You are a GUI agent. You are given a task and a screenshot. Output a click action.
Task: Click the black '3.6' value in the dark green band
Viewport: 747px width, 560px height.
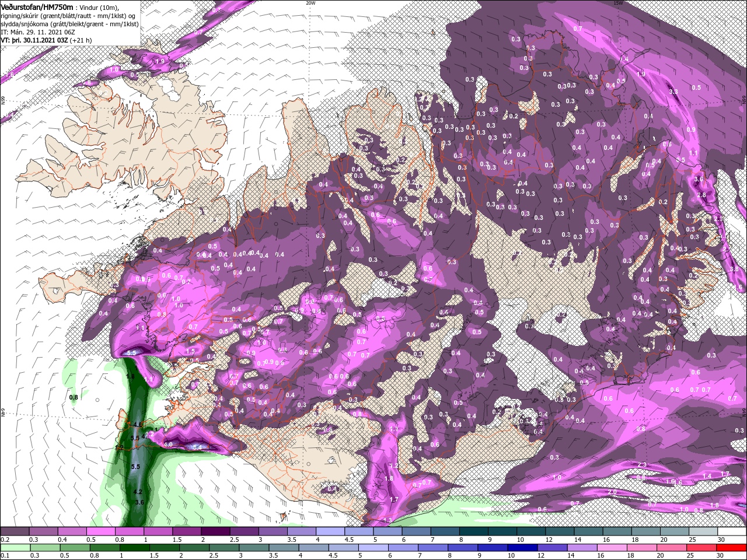point(139,502)
